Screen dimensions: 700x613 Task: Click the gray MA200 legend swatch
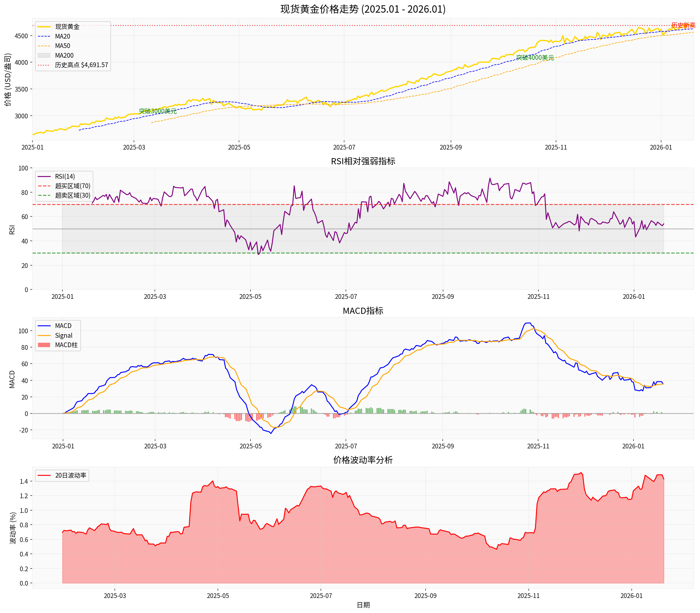44,55
